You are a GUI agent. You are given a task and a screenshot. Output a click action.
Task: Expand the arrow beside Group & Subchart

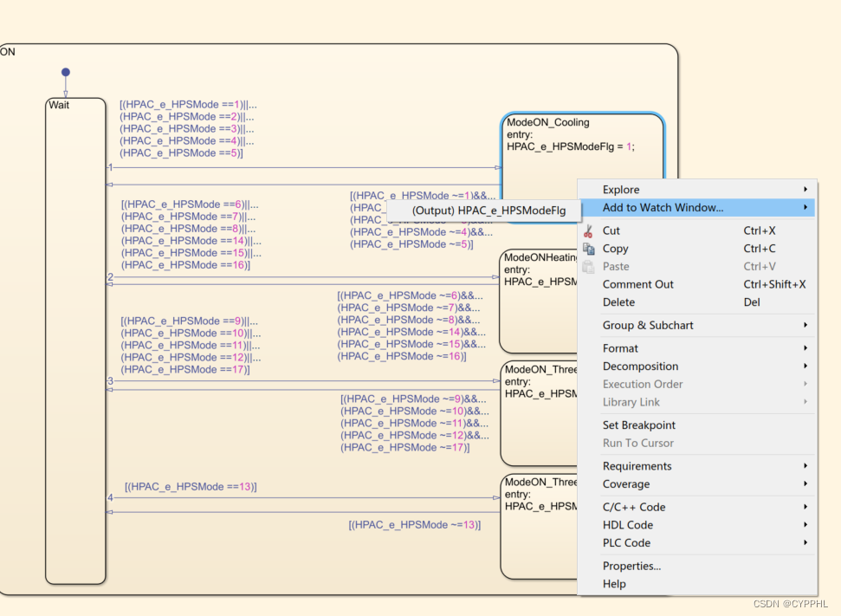(x=805, y=325)
